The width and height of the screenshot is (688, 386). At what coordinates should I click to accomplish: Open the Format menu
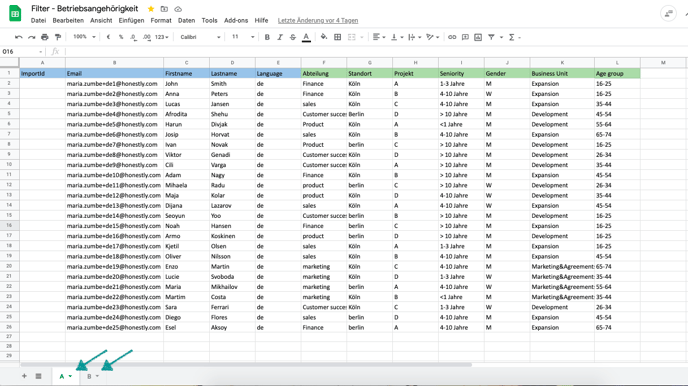[x=161, y=21]
